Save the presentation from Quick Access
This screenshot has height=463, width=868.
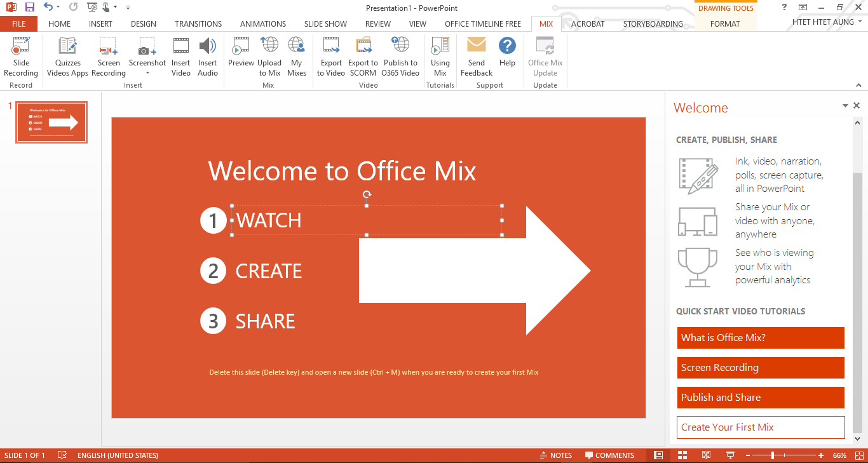coord(29,8)
